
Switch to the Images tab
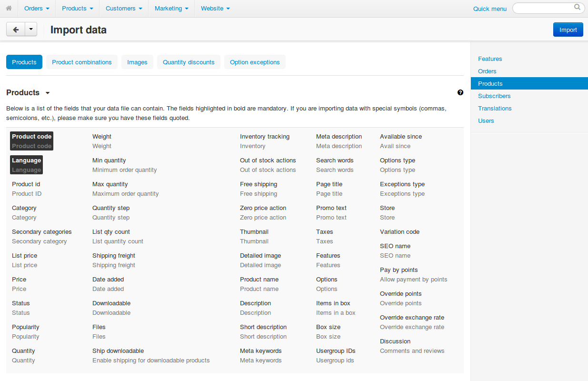[x=137, y=62]
